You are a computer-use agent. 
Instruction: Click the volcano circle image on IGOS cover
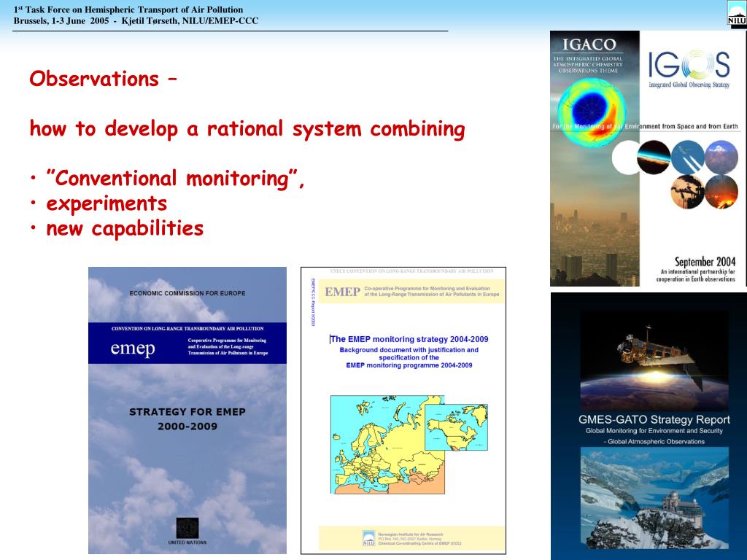tap(721, 192)
